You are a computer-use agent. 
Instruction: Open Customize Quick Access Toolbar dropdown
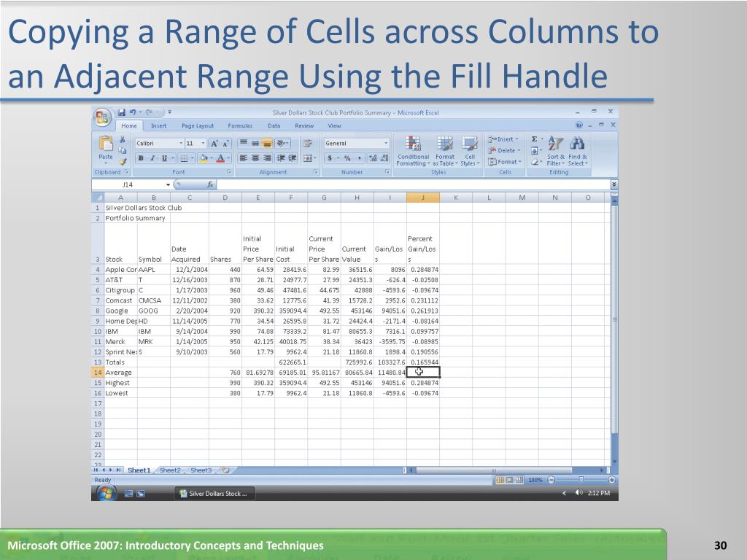click(x=169, y=112)
